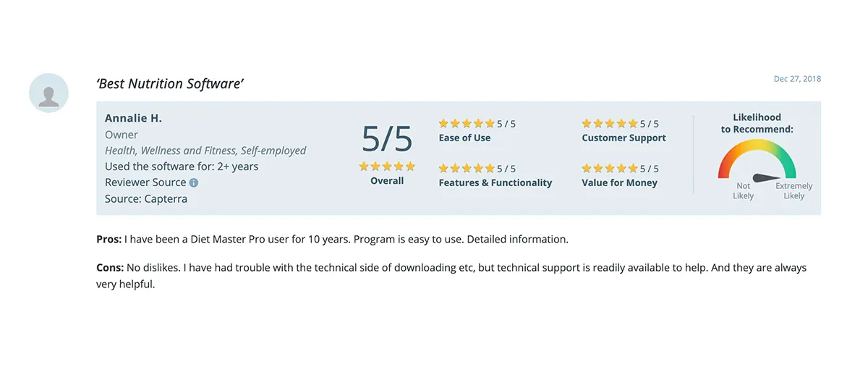Click the Source: Capterra text
This screenshot has width=868, height=375.
146,198
